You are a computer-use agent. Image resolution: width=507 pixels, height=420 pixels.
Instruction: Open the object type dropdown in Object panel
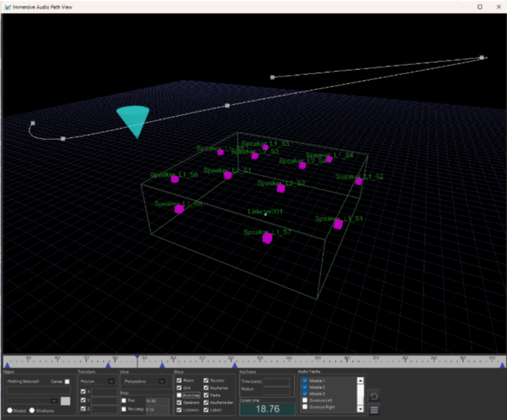pos(32,400)
